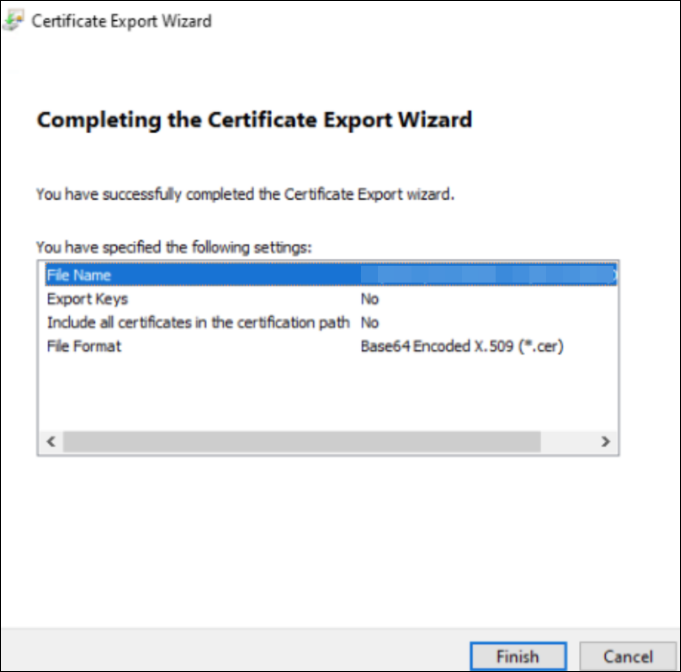Click the Certificate Export Wizard title text

(x=121, y=21)
